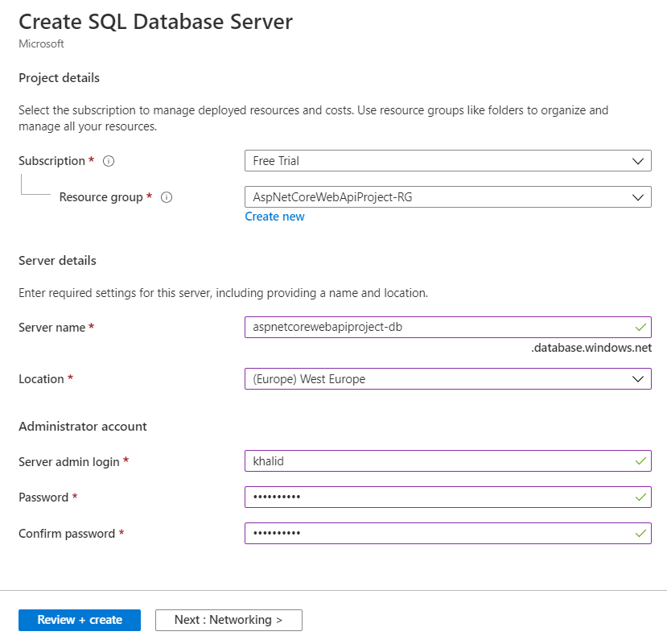Click the Server admin login label
The width and height of the screenshot is (667, 644).
[69, 462]
